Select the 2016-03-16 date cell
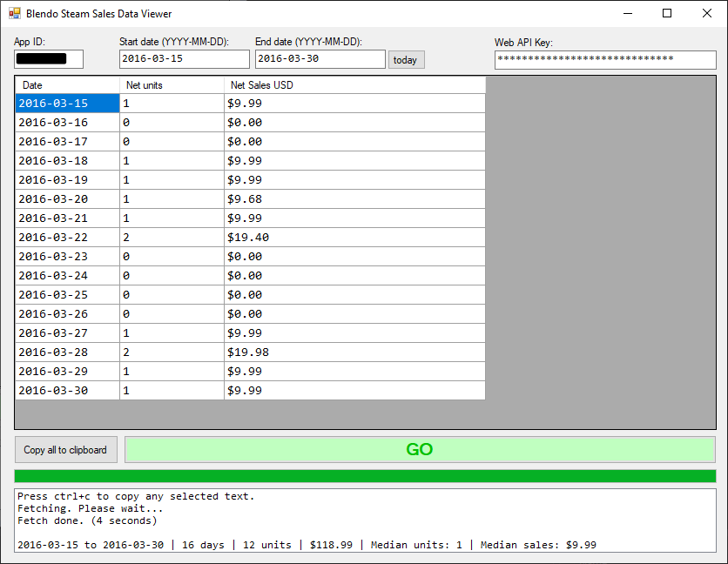728x564 pixels. click(67, 122)
